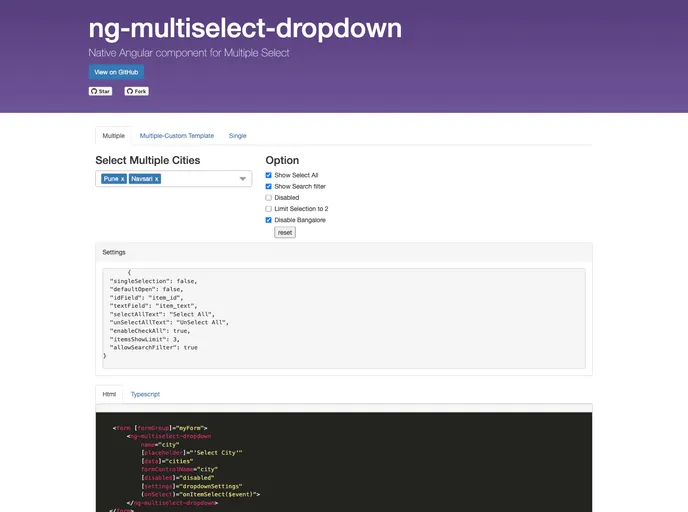Image resolution: width=688 pixels, height=512 pixels.
Task: Switch to the Typescript code tab
Action: click(x=145, y=394)
